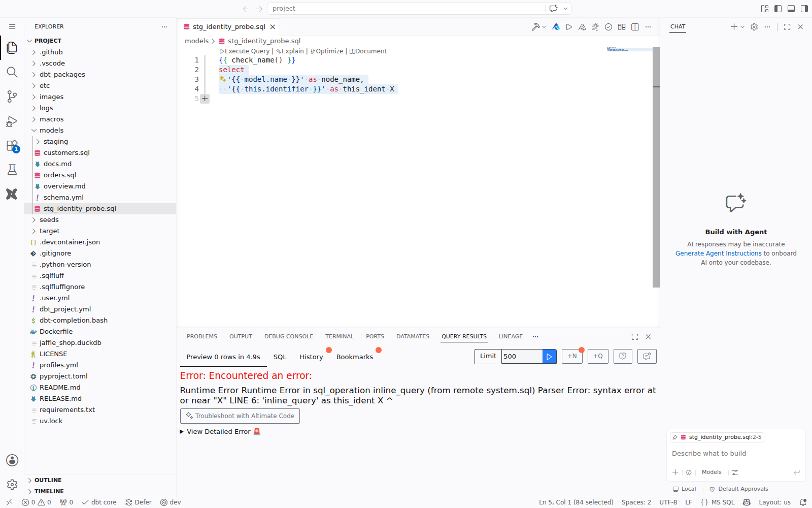Expand the macros folder
The height and width of the screenshot is (508, 812).
coord(100,119)
